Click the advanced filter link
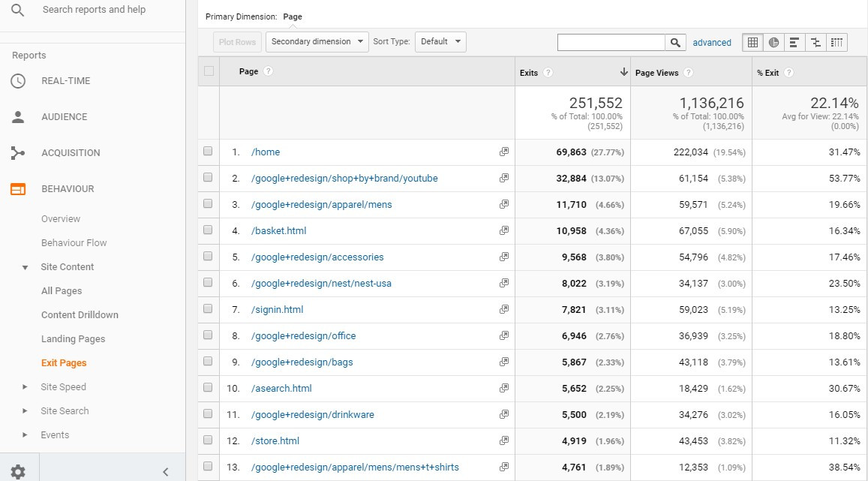Viewport: 868px width, 481px height. point(712,43)
